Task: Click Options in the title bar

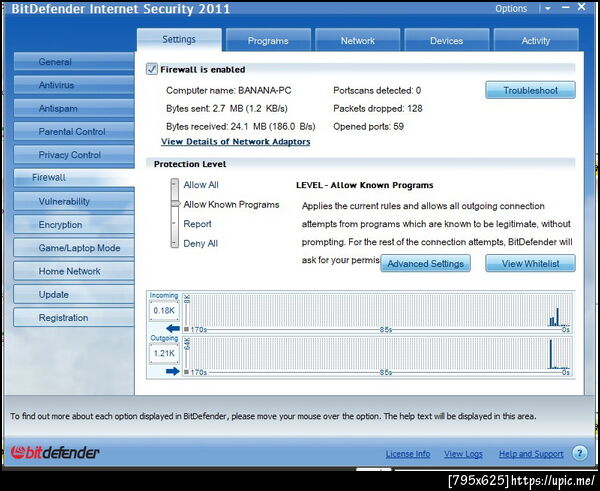Action: [x=511, y=8]
